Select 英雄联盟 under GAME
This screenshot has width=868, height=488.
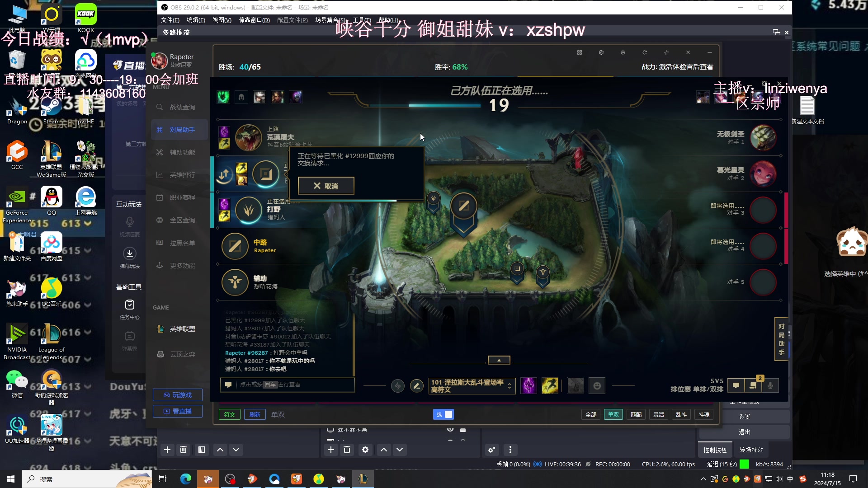click(x=176, y=329)
